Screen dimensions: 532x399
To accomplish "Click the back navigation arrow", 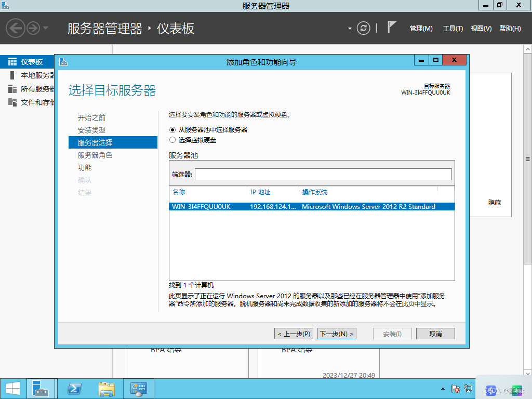I will pos(16,28).
